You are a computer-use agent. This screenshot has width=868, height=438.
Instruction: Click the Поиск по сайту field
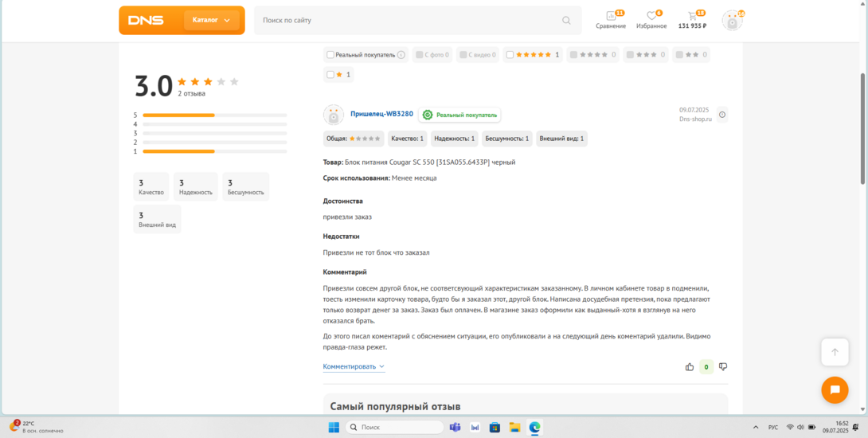(406, 21)
